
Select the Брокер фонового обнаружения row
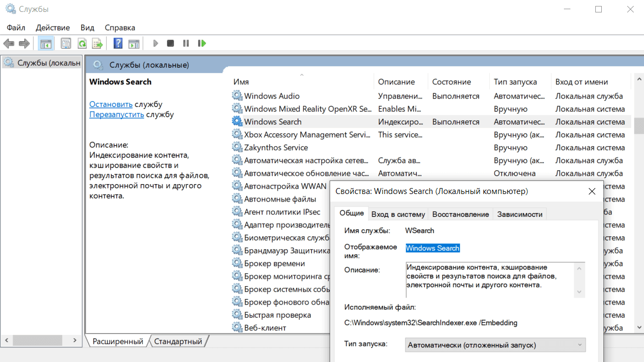pos(280,301)
